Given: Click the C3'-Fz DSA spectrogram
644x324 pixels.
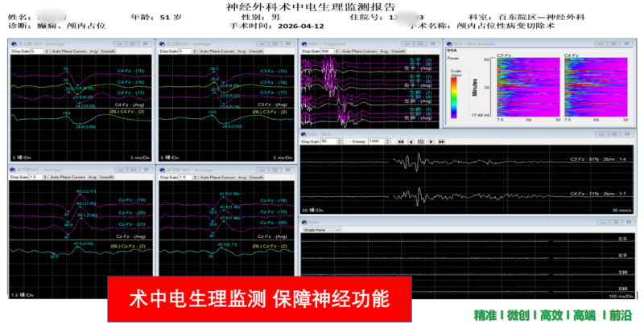Looking at the screenshot, I should 528,87.
